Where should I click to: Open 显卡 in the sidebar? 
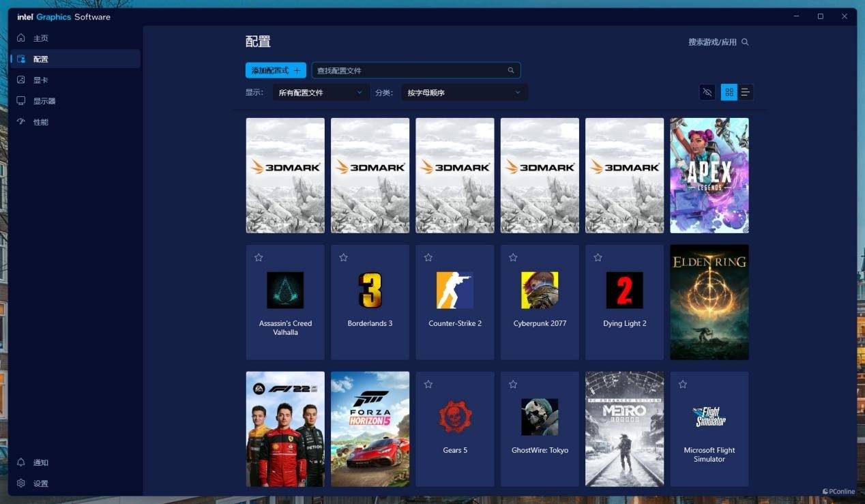click(x=41, y=80)
